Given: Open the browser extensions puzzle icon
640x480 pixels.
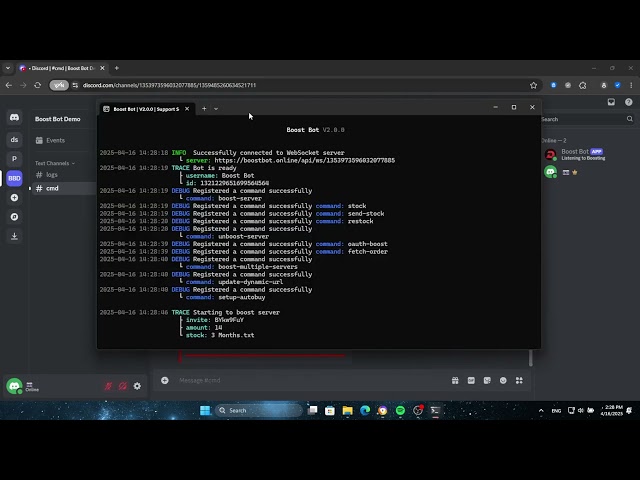Looking at the screenshot, I should tap(583, 85).
